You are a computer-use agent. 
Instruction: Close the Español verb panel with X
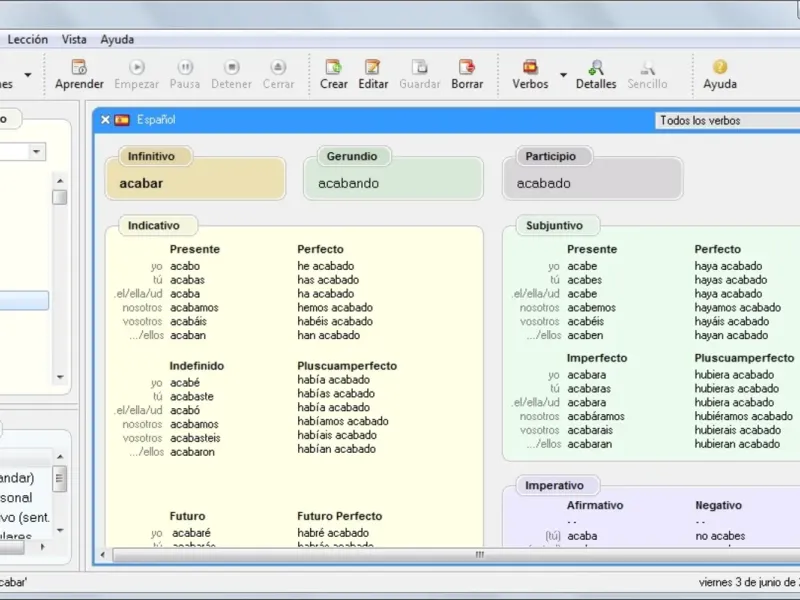[x=105, y=120]
